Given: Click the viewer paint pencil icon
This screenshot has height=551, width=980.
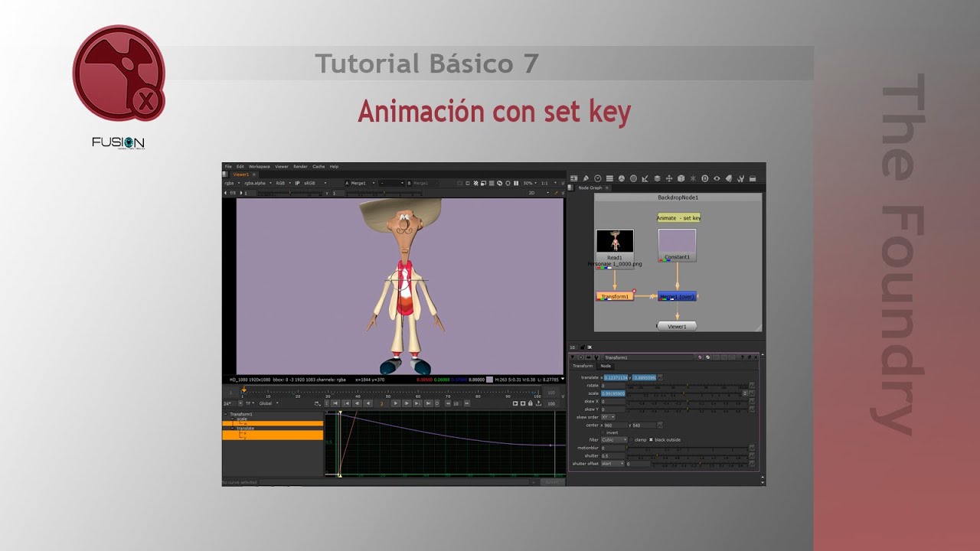Looking at the screenshot, I should tap(555, 193).
